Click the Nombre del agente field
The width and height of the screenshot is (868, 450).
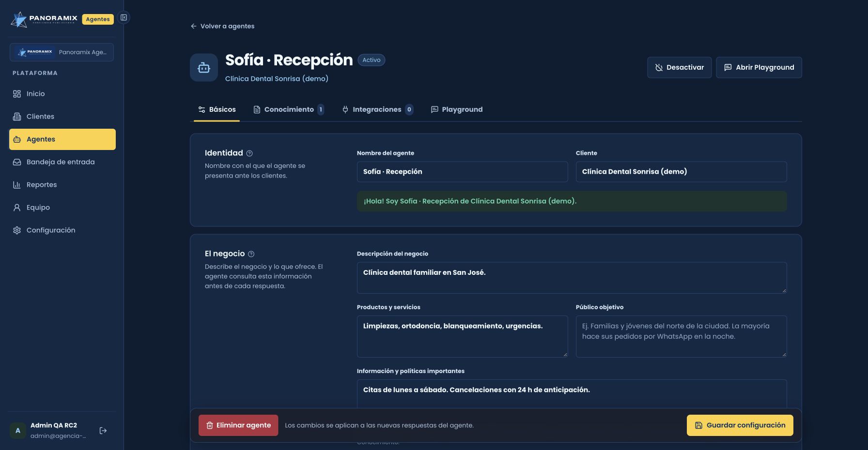463,172
